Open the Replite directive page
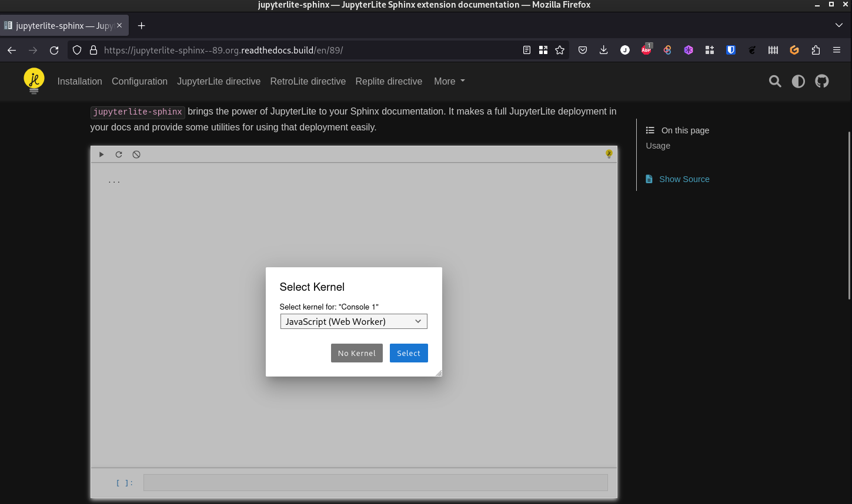This screenshot has height=504, width=852. (389, 81)
